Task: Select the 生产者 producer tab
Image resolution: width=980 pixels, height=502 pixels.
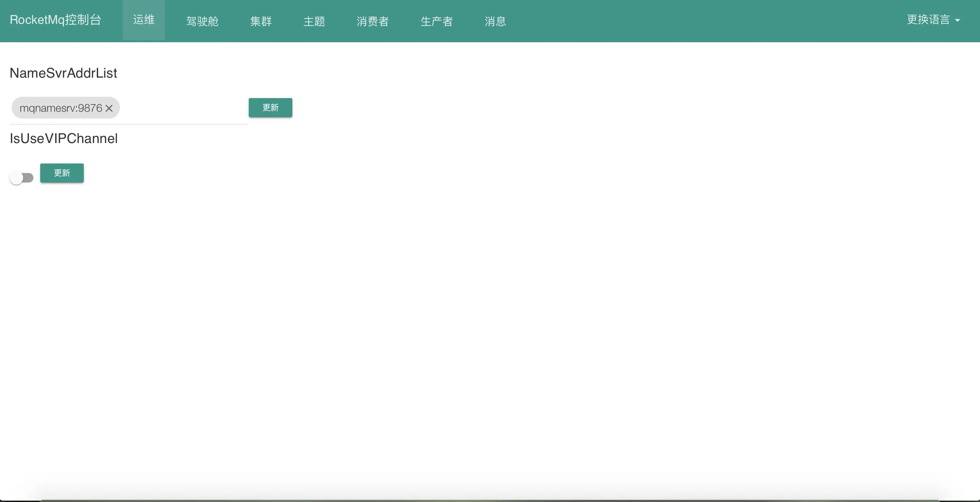Action: (437, 21)
